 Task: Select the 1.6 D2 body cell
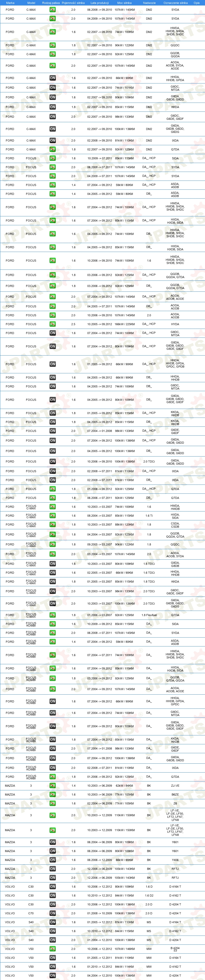point(149,895)
